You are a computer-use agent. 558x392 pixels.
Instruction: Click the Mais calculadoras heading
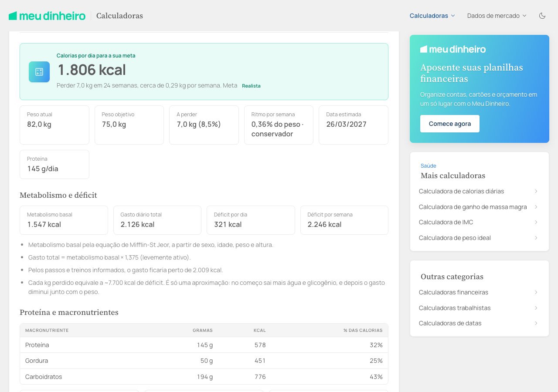(453, 176)
